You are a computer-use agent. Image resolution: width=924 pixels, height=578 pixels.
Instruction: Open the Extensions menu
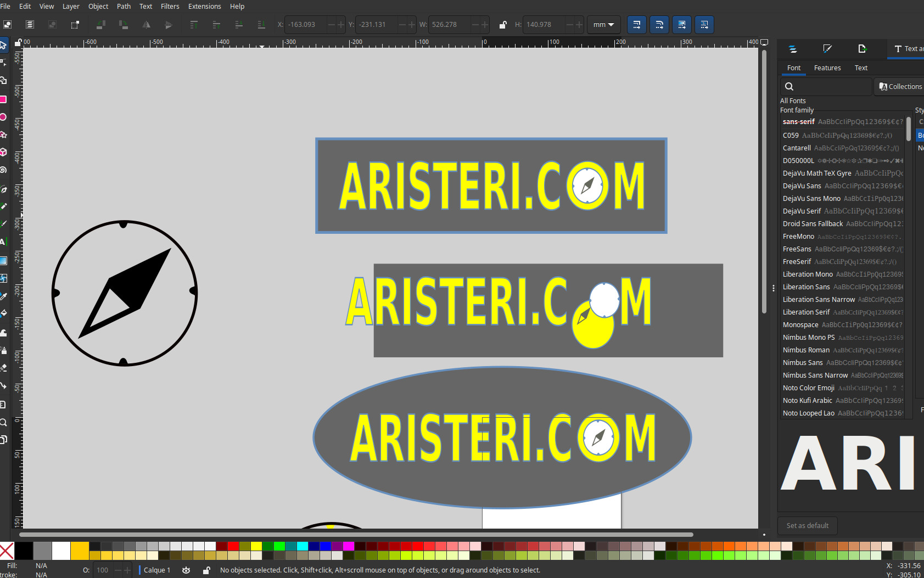pos(204,7)
